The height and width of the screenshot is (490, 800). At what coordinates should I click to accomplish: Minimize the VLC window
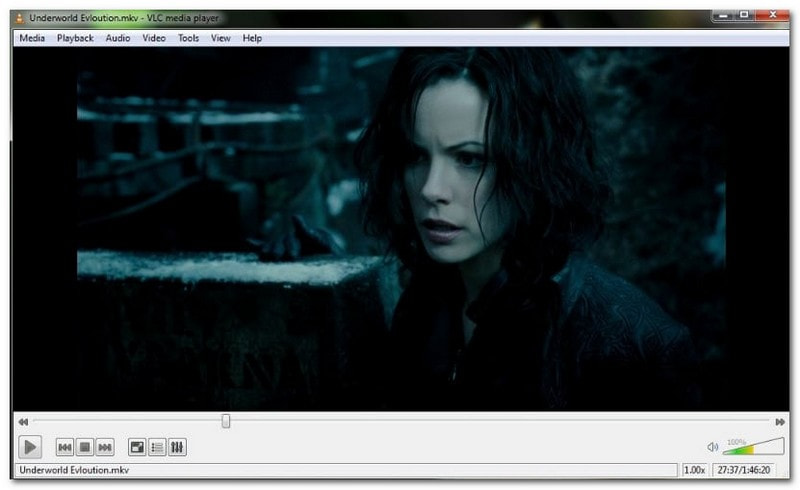(x=723, y=15)
